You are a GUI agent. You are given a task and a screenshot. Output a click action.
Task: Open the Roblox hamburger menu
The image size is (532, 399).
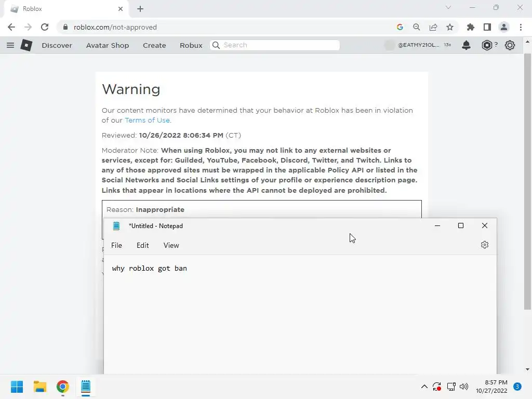click(x=10, y=45)
